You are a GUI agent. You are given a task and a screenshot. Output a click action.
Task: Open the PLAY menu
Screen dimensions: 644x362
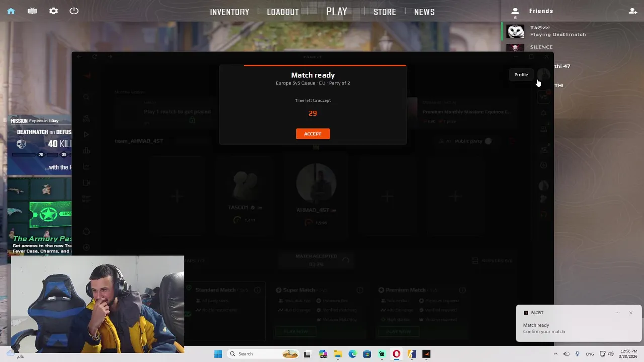click(x=337, y=11)
